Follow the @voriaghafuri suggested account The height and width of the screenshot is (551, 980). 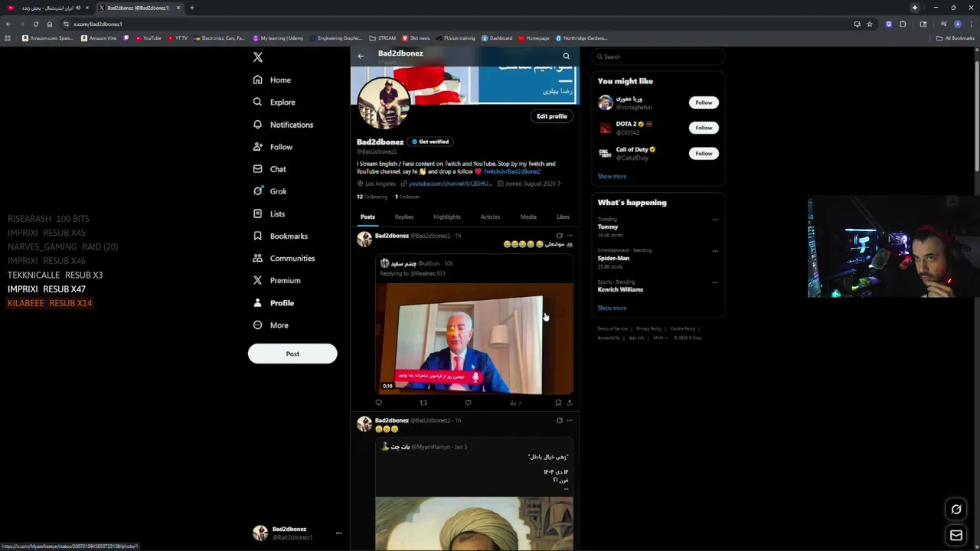tap(704, 103)
